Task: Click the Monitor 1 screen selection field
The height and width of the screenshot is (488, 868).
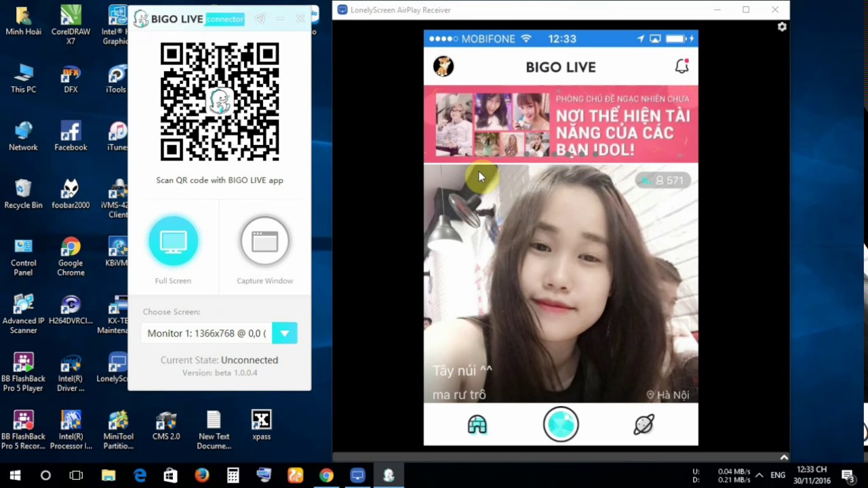Action: pos(207,333)
